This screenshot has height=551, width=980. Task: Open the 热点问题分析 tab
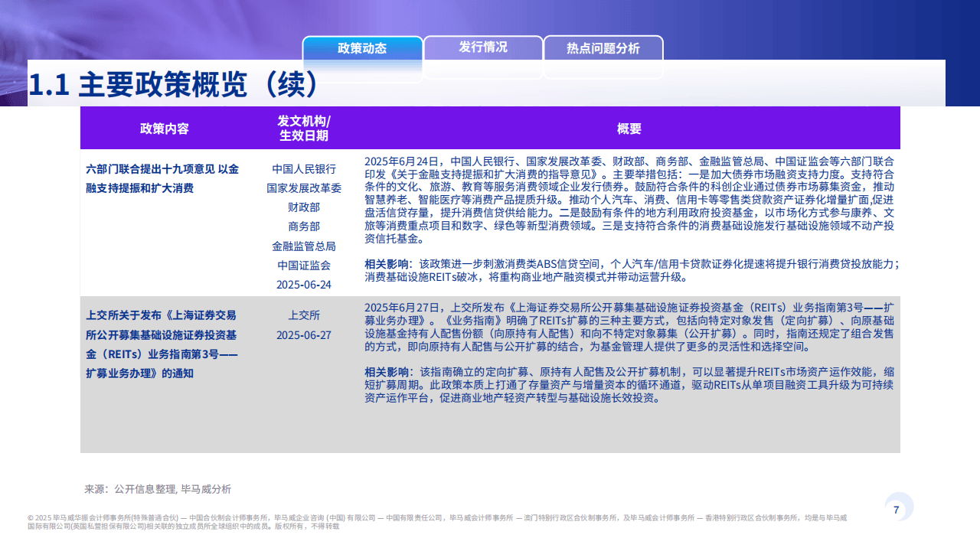(603, 47)
